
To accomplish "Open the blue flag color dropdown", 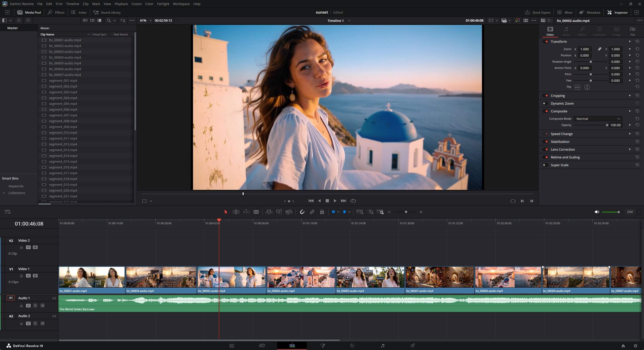I will click(x=338, y=212).
